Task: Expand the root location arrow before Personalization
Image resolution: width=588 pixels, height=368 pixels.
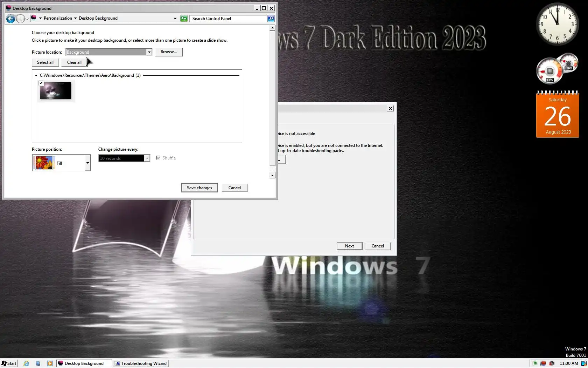Action: point(40,18)
